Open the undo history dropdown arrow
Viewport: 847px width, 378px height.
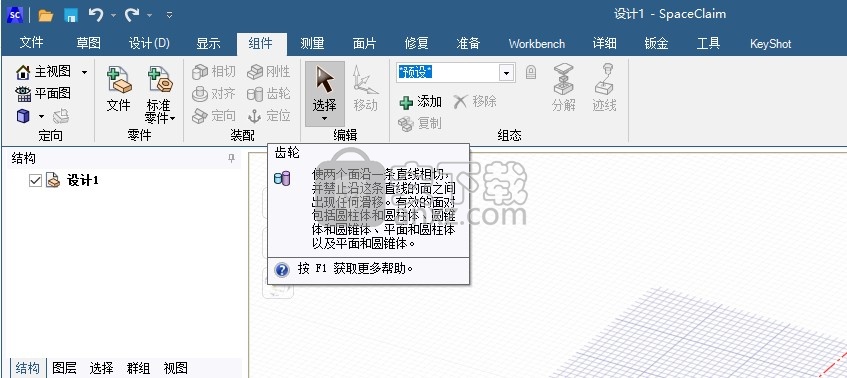(113, 16)
